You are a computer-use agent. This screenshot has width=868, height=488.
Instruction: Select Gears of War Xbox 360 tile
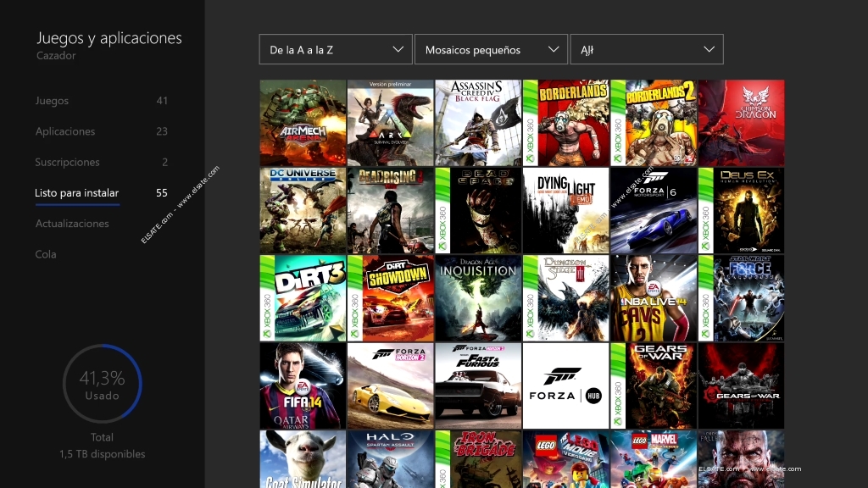click(654, 385)
